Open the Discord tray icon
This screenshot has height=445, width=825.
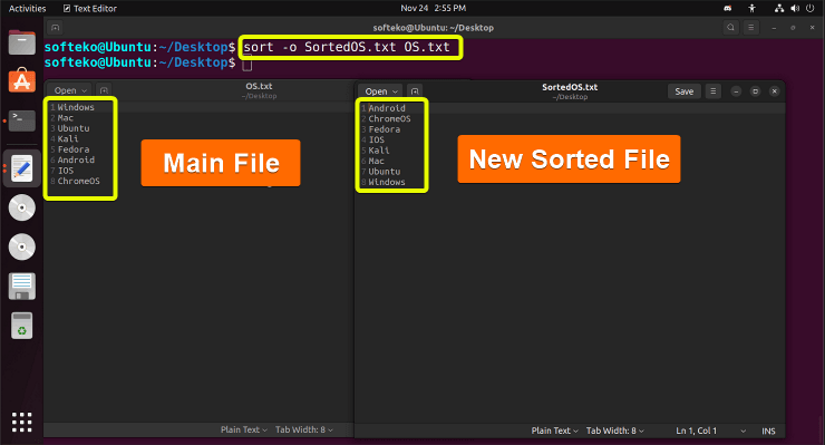[728, 8]
